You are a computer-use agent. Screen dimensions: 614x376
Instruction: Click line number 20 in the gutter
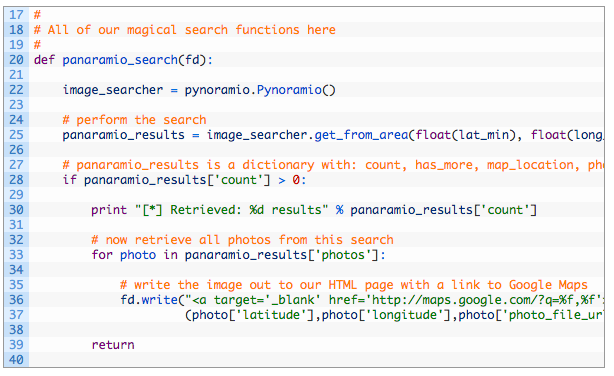tap(16, 60)
